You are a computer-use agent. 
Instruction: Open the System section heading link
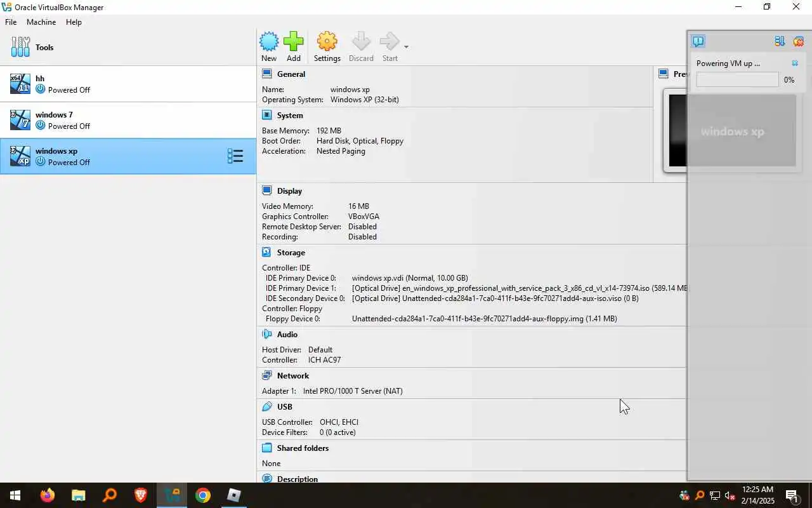290,116
